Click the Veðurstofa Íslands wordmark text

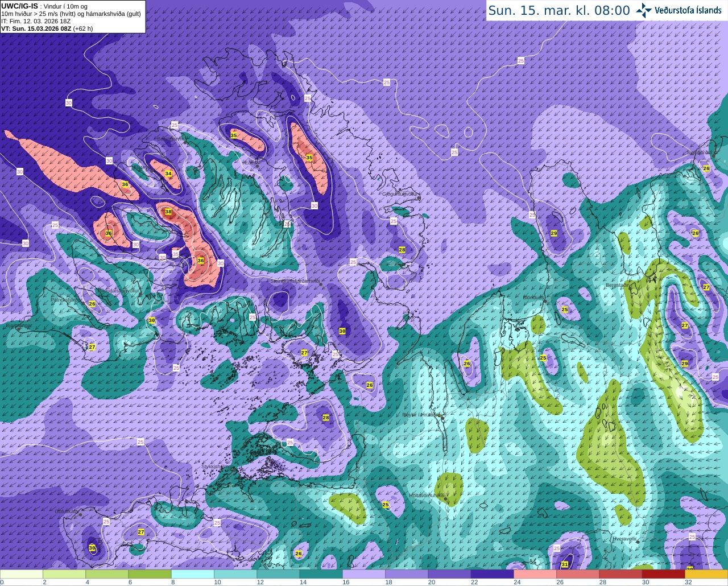click(688, 10)
